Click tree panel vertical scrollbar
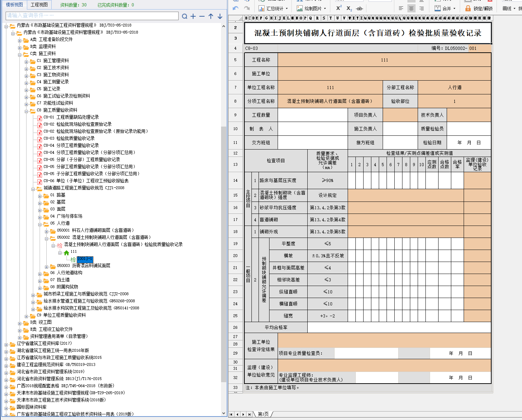This screenshot has height=420, width=522. (x=224, y=255)
